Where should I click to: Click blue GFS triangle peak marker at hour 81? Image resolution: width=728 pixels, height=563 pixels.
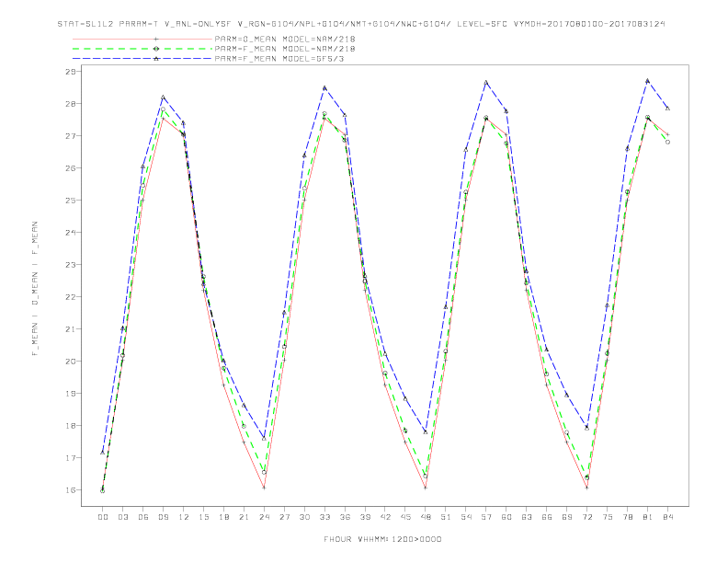click(x=648, y=81)
